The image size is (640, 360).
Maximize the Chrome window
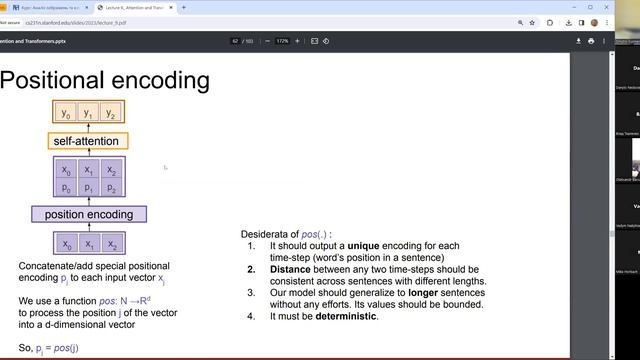pyautogui.click(x=590, y=7)
